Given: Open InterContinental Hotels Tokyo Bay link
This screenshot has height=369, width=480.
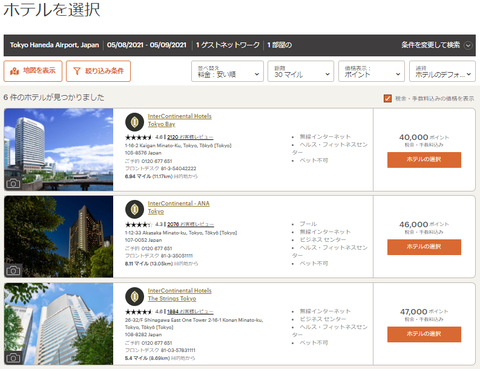Looking at the screenshot, I should tap(180, 120).
